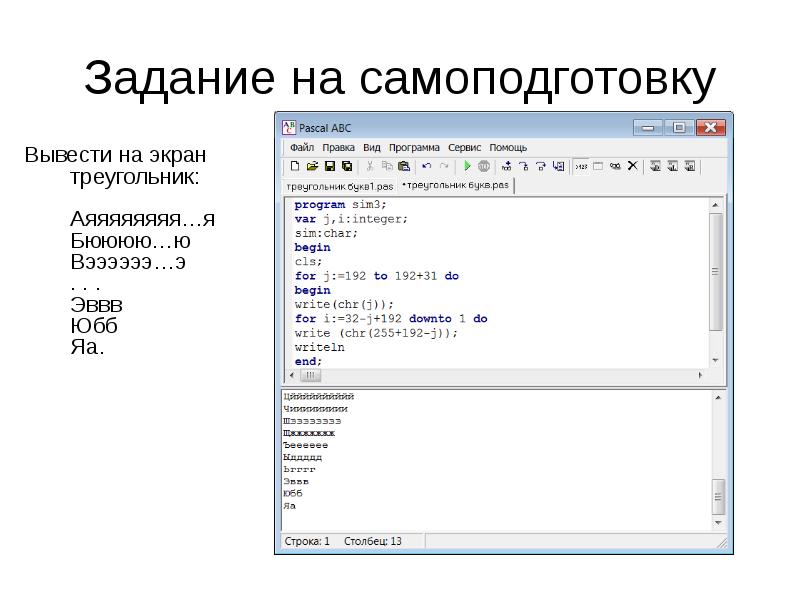Open the Помощь menu
Viewport: 800px width, 600px height.
pos(508,147)
